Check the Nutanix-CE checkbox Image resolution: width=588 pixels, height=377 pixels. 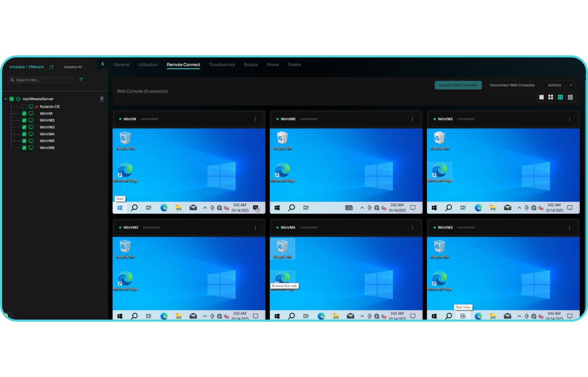pos(24,107)
